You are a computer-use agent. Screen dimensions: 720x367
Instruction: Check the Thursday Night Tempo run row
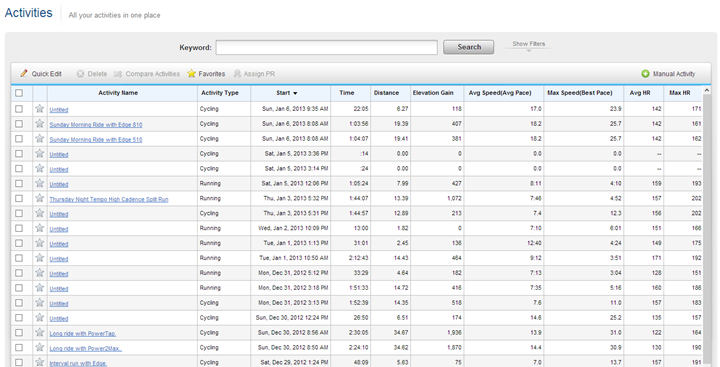[19, 198]
